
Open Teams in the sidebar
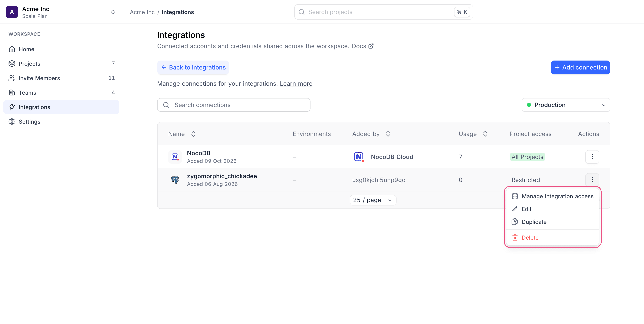pyautogui.click(x=61, y=93)
